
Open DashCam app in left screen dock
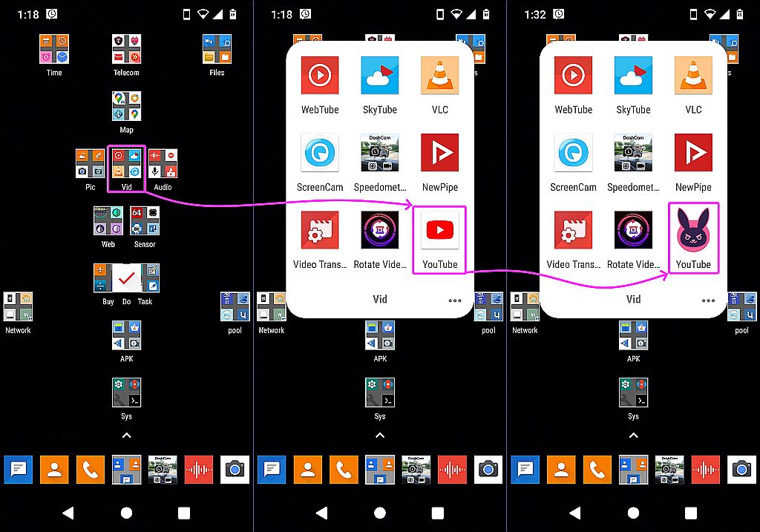coord(163,470)
